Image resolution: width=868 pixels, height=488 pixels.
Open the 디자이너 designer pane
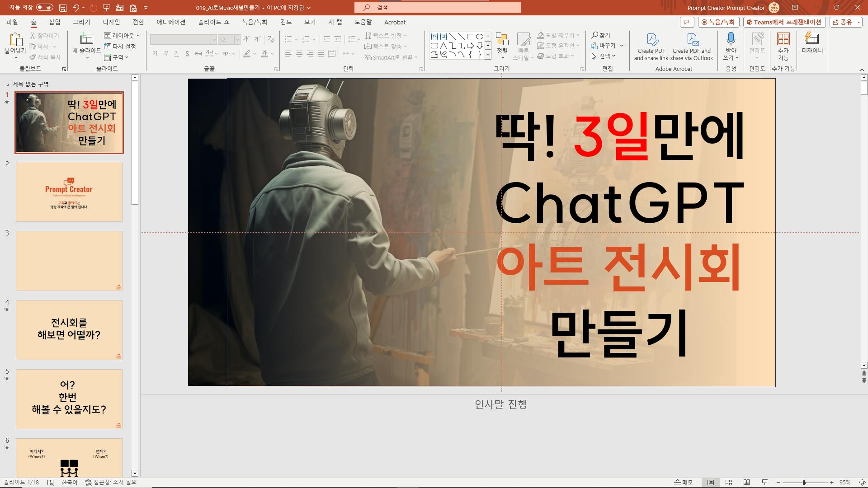[x=812, y=43]
